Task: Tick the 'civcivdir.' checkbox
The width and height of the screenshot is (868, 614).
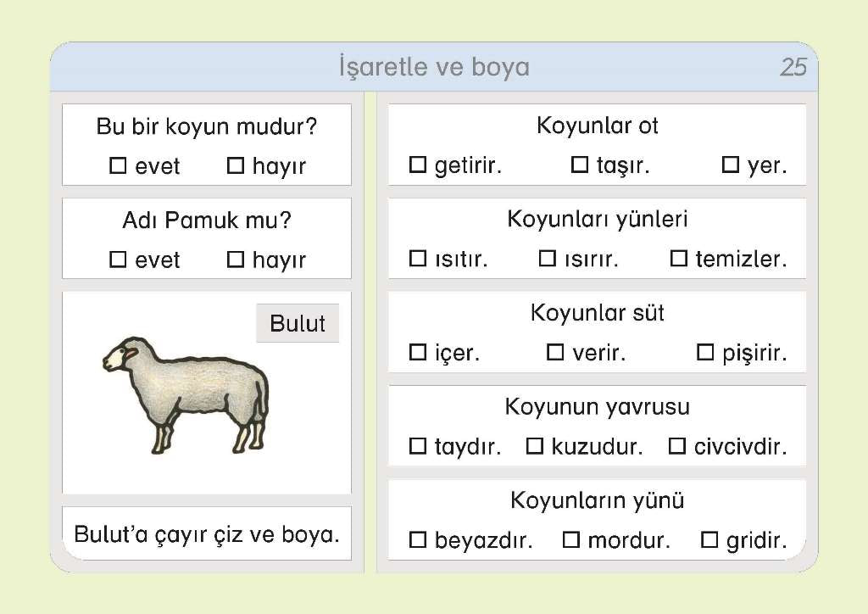Action: pos(677,445)
